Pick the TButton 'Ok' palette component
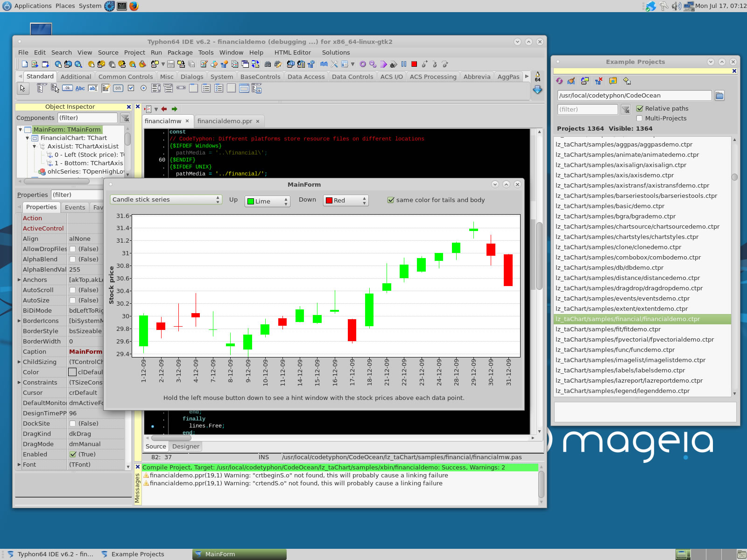The image size is (747, 560). (x=68, y=88)
